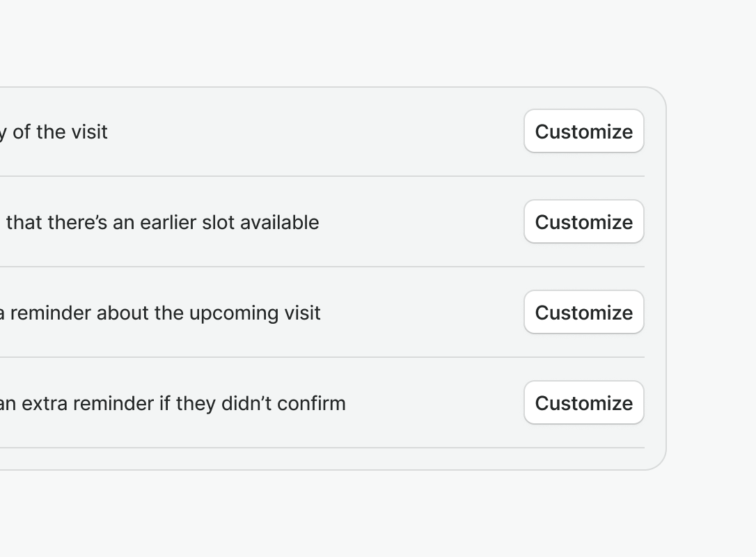Customize the day of the visit notification

coord(583,132)
